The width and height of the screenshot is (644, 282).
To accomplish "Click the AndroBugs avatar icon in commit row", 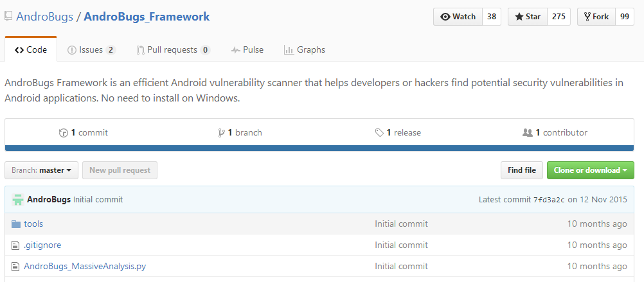I will (x=18, y=200).
